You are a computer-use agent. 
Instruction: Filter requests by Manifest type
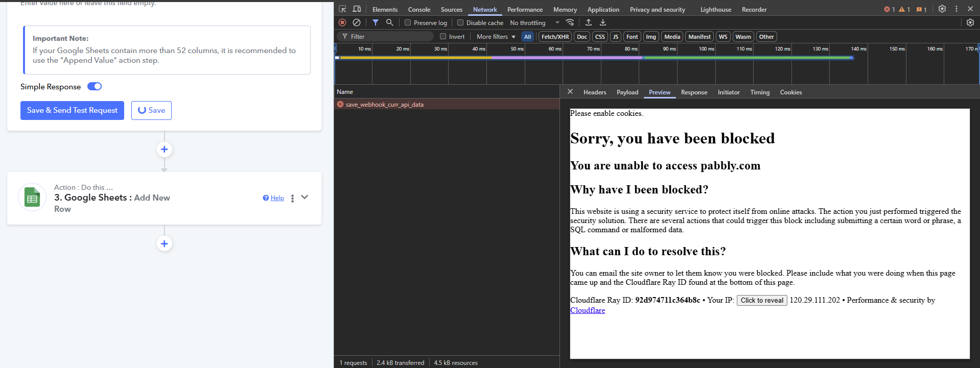[699, 37]
